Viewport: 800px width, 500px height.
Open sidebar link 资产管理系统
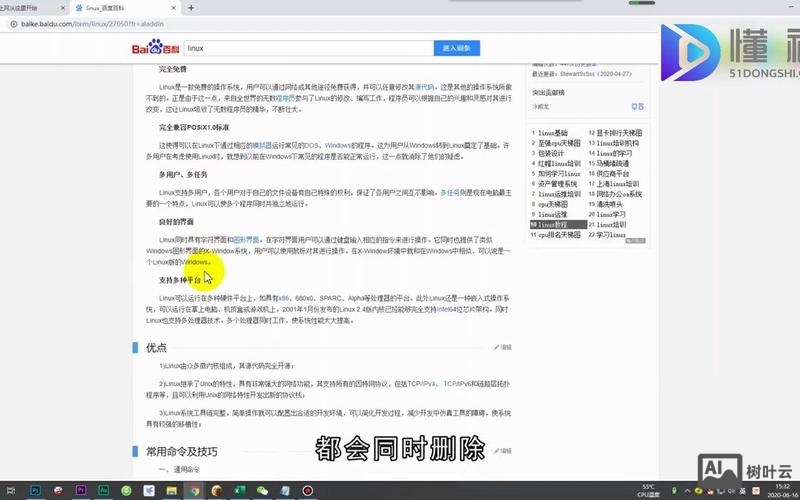tap(558, 184)
